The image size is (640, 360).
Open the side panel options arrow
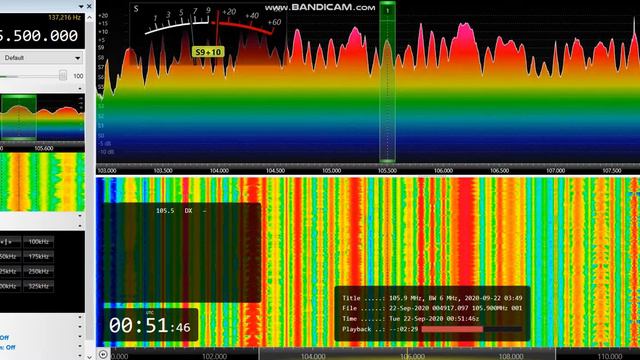[x=81, y=6]
